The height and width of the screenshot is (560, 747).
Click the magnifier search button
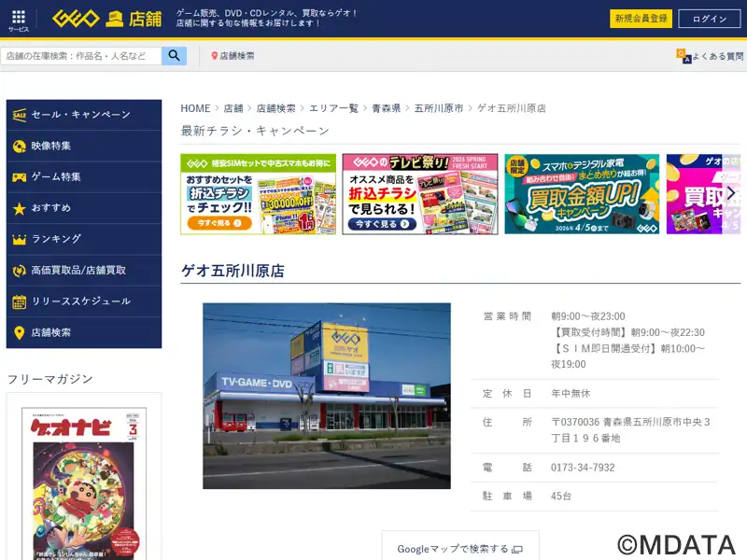point(174,56)
